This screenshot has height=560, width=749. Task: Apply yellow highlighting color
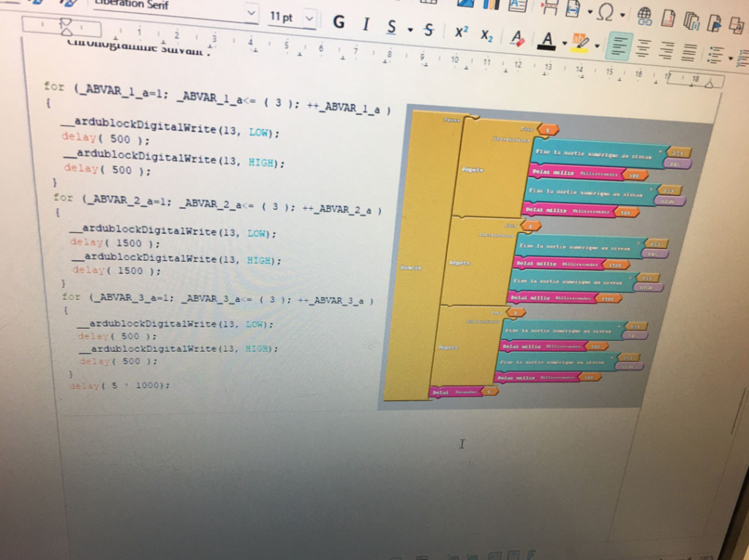(x=580, y=42)
